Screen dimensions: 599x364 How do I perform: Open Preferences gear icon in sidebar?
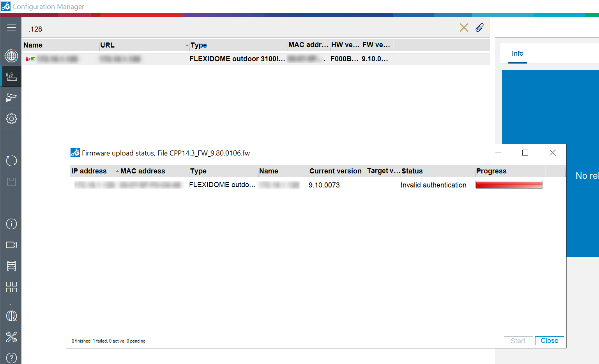(x=11, y=118)
